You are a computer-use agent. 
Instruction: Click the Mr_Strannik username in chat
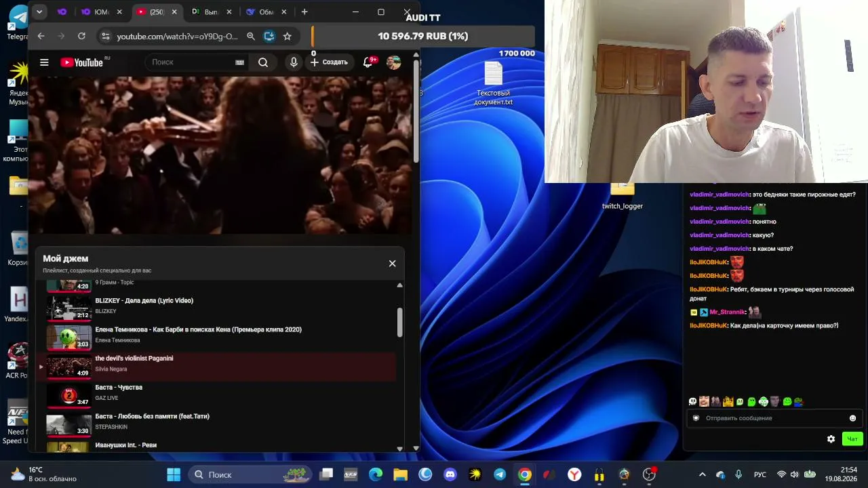click(727, 312)
